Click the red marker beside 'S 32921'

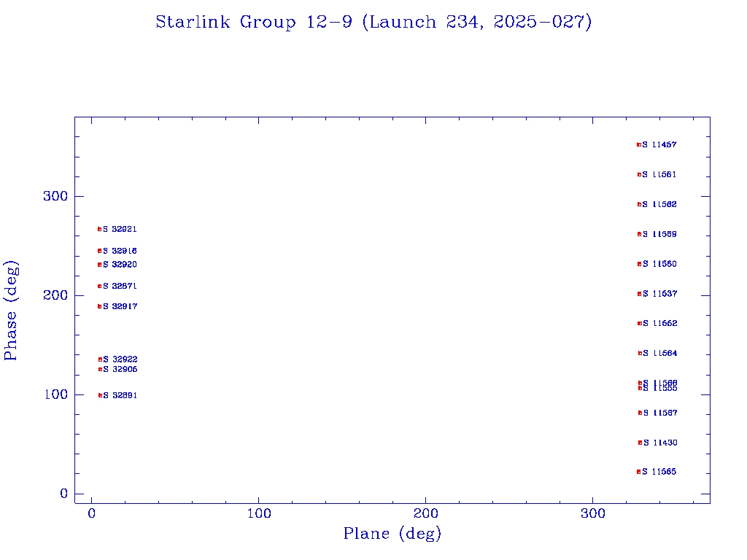click(x=99, y=229)
